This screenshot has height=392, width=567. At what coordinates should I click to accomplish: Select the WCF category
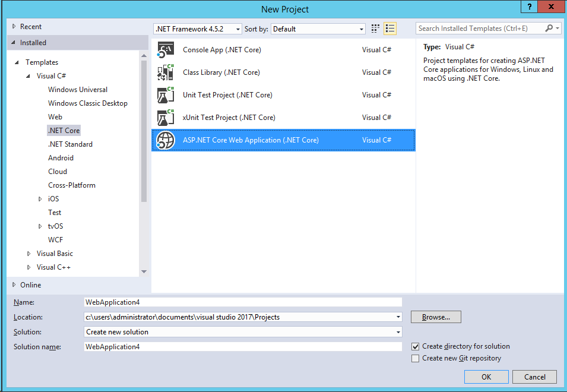55,240
